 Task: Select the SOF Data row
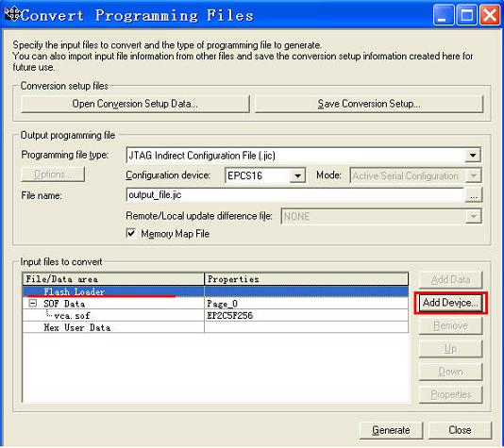click(215, 304)
